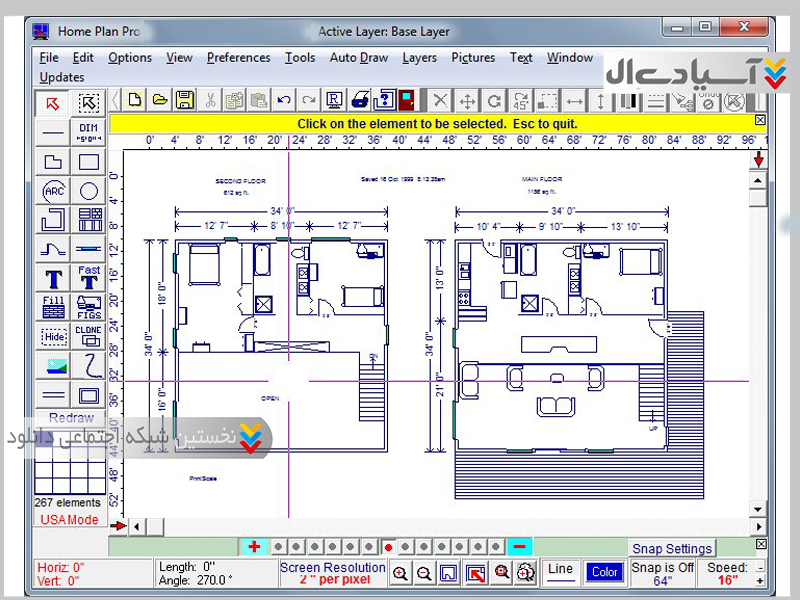Open the Preferences menu
Screen dimensions: 800x600
coord(238,58)
